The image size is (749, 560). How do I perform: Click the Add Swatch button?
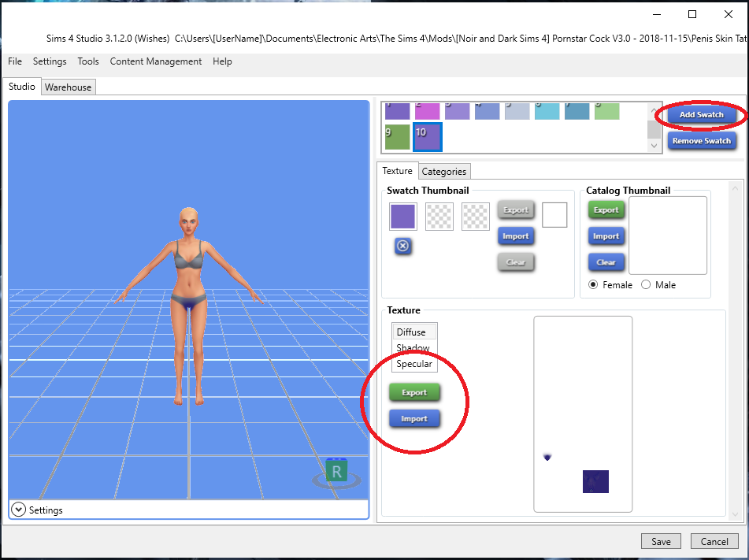pos(701,115)
